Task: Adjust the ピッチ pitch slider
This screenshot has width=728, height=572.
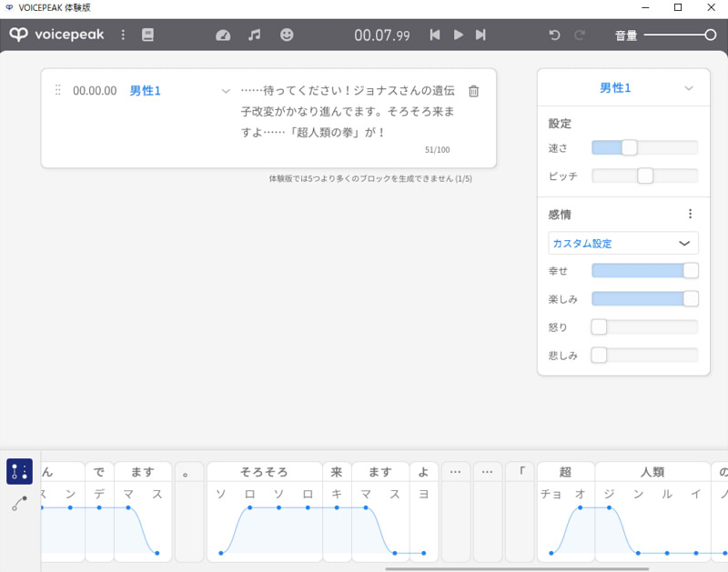Action: (645, 176)
